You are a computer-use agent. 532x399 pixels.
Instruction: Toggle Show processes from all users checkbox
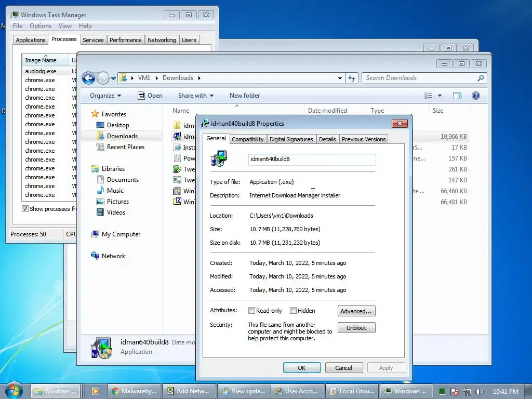pos(25,209)
